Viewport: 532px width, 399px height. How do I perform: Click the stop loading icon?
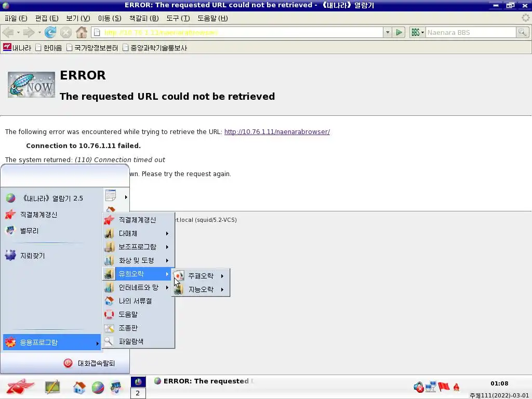coord(66,33)
